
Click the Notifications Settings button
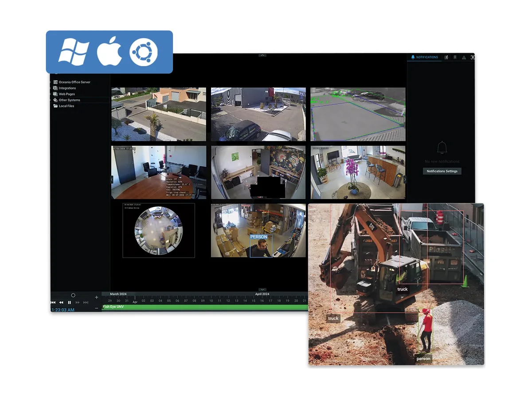click(442, 171)
